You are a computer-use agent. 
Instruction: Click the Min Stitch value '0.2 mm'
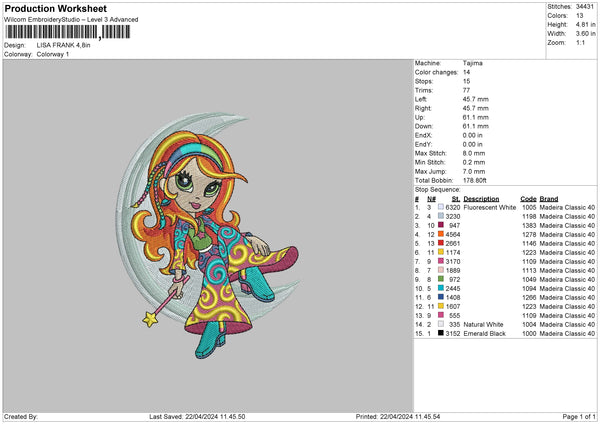(x=474, y=162)
